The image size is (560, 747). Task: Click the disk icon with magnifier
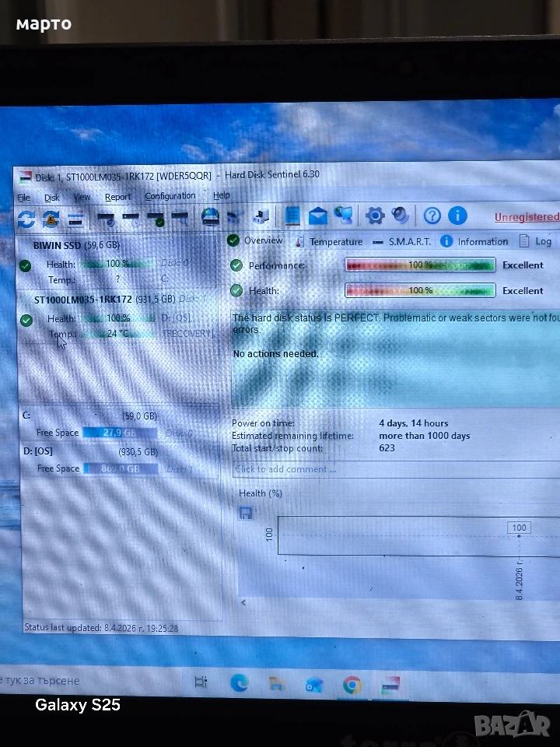(x=180, y=219)
